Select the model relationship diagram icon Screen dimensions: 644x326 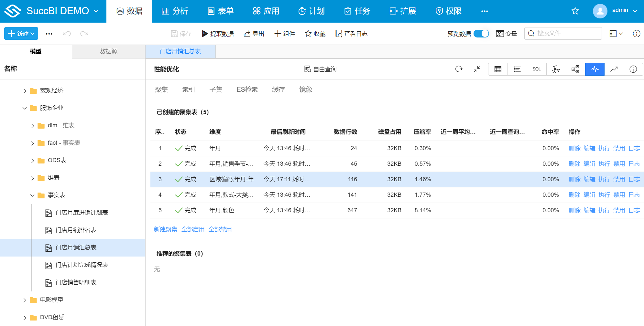[575, 69]
